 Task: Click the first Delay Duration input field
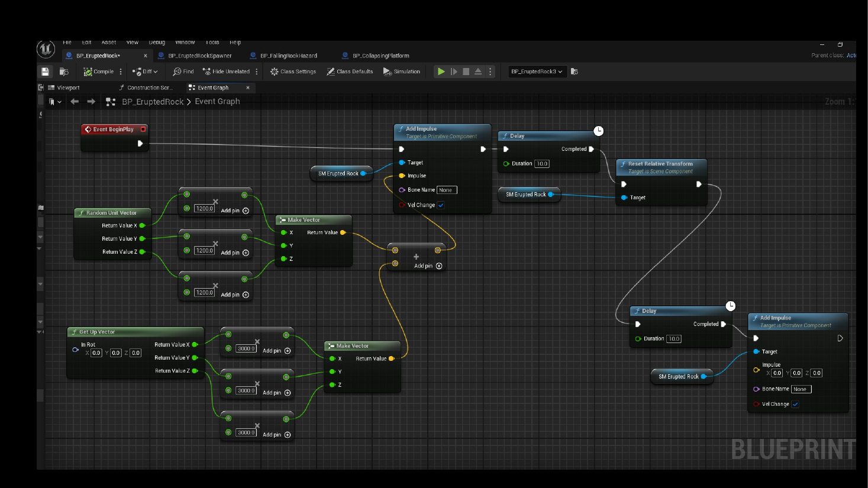[x=542, y=164]
